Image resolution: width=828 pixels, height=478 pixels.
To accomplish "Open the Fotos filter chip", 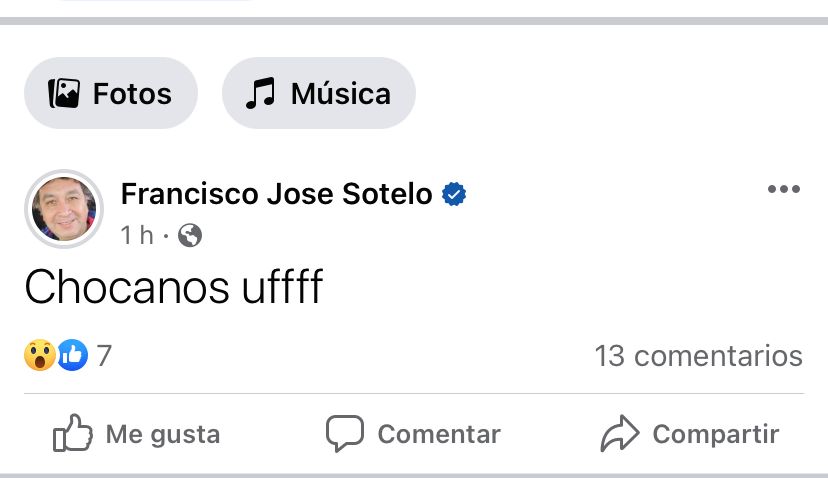I will pyautogui.click(x=111, y=93).
